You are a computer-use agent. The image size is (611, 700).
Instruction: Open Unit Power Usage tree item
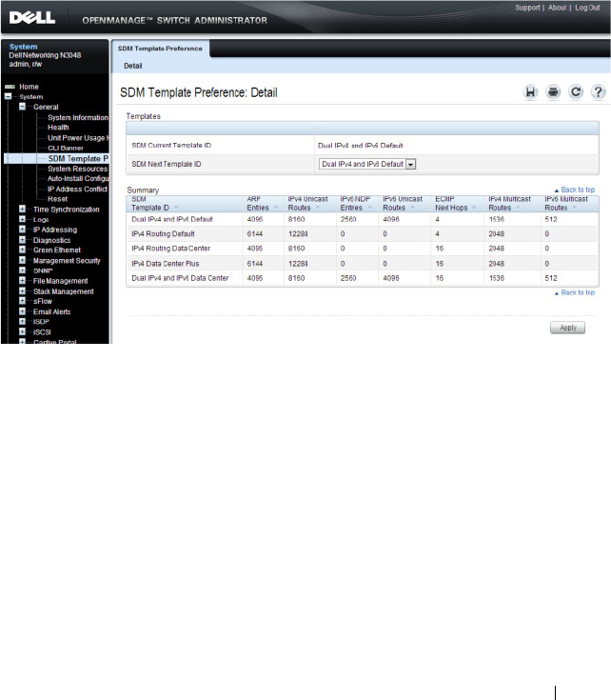point(78,138)
